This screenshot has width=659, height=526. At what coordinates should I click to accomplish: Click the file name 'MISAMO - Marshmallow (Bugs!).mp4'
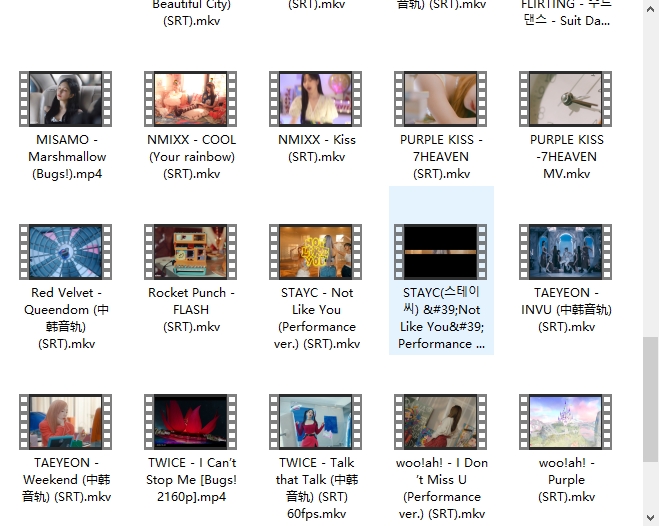pos(67,157)
